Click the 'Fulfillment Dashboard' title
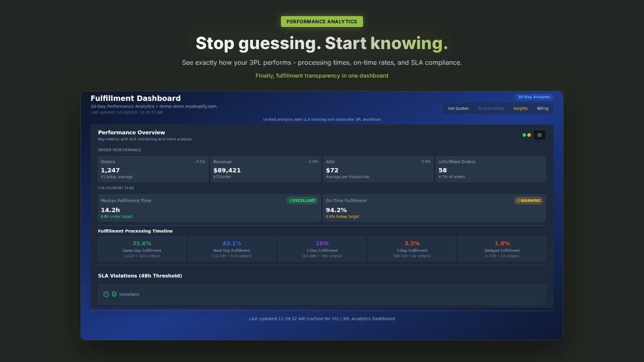644x362 pixels. click(136, 99)
